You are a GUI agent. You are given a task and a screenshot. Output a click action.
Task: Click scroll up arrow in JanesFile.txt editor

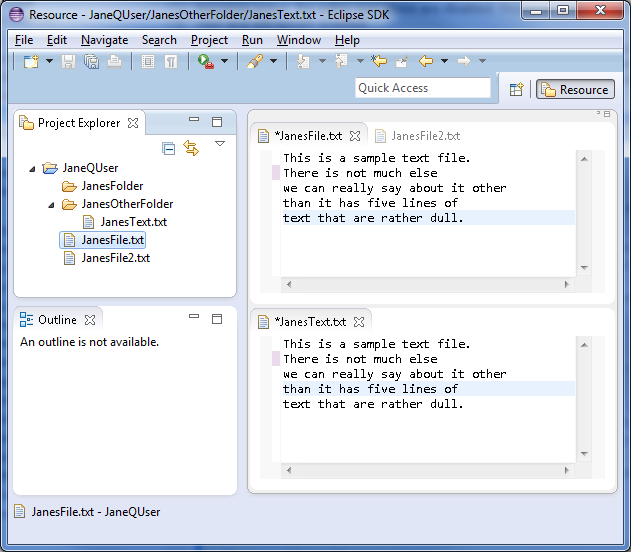(x=584, y=159)
